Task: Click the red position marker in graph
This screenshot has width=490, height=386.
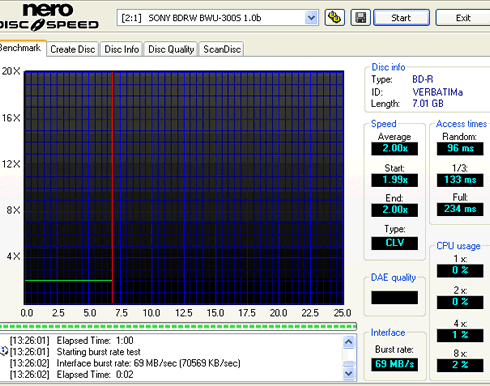Action: pos(113,187)
